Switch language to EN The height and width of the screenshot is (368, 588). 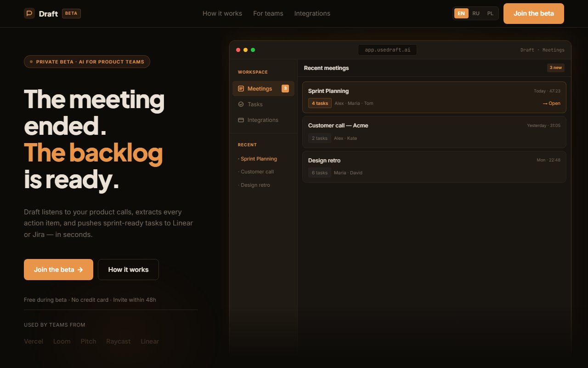461,13
